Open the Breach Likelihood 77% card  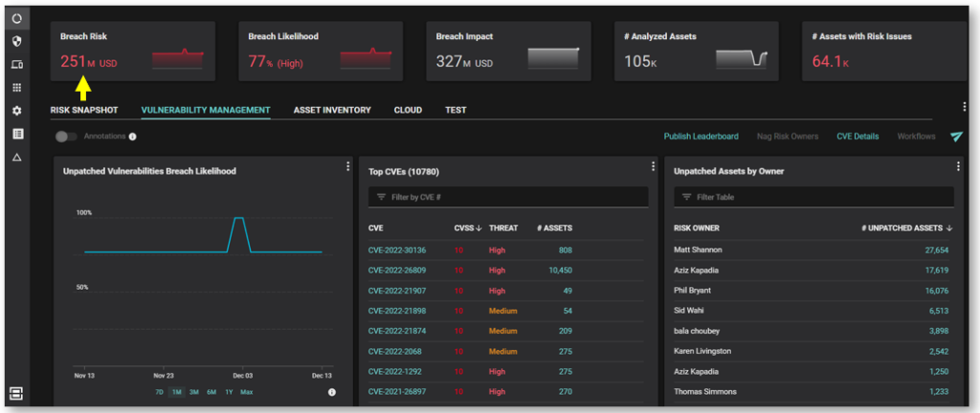point(321,52)
